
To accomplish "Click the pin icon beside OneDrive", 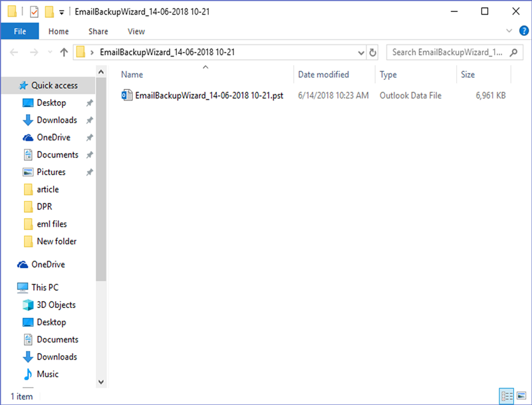I will [x=89, y=138].
